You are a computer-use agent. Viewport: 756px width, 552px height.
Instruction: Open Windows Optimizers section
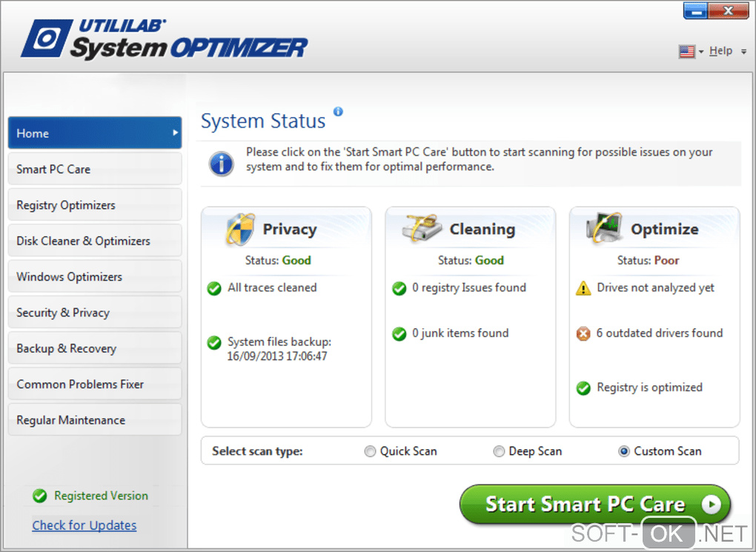[x=95, y=276]
